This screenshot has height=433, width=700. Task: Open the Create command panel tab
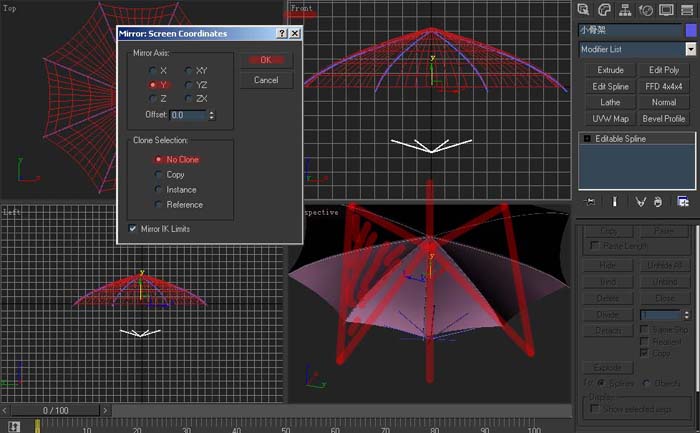tap(583, 9)
